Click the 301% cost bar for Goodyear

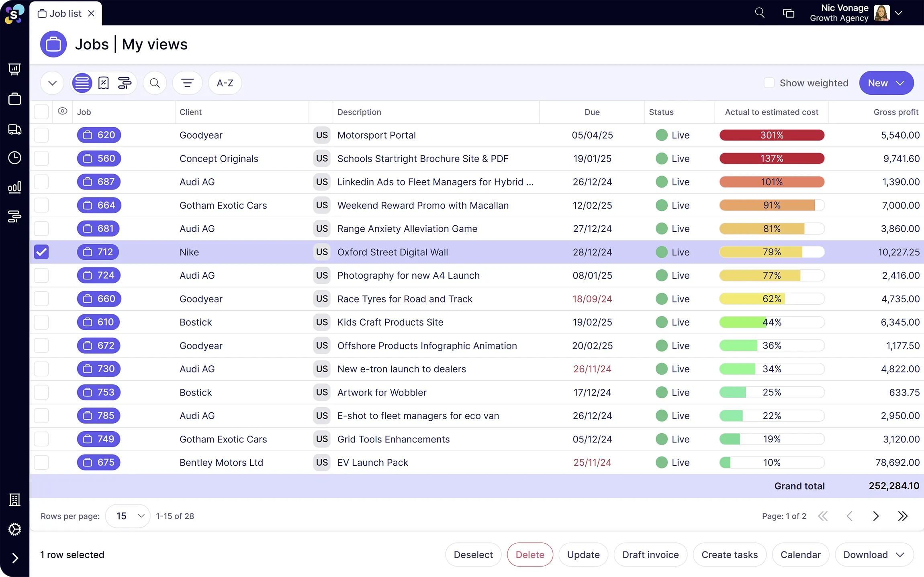(772, 135)
